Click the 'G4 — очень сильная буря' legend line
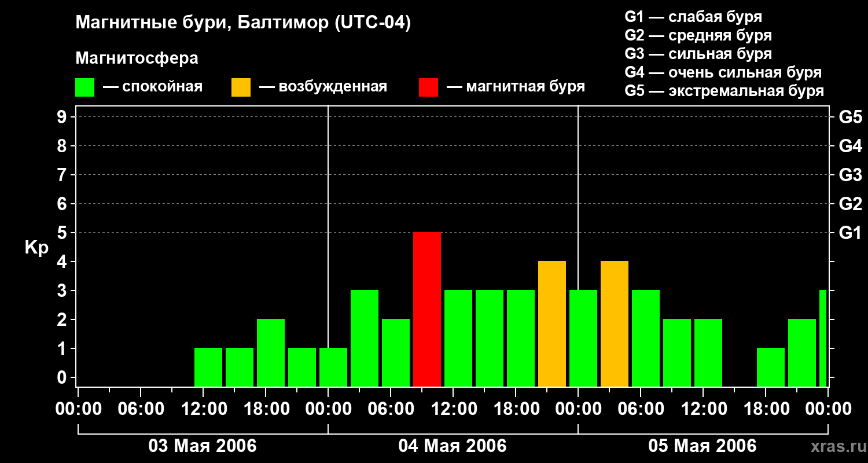 point(723,72)
